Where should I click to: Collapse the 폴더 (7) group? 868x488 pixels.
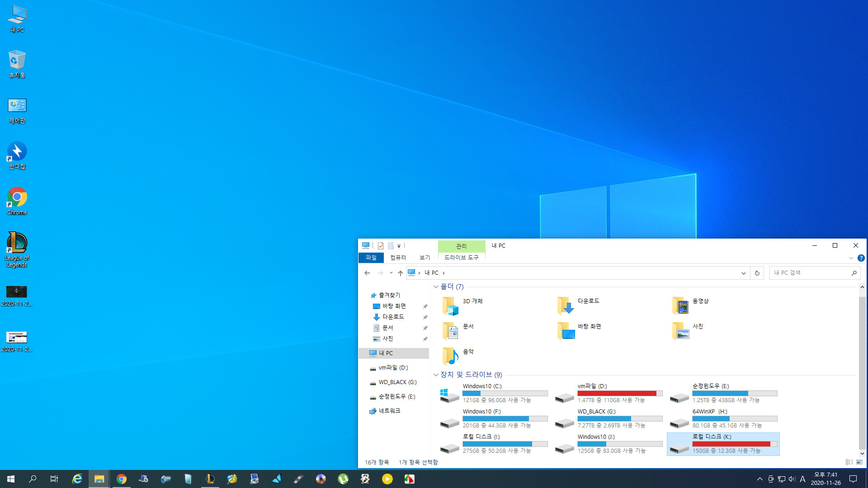pos(436,287)
